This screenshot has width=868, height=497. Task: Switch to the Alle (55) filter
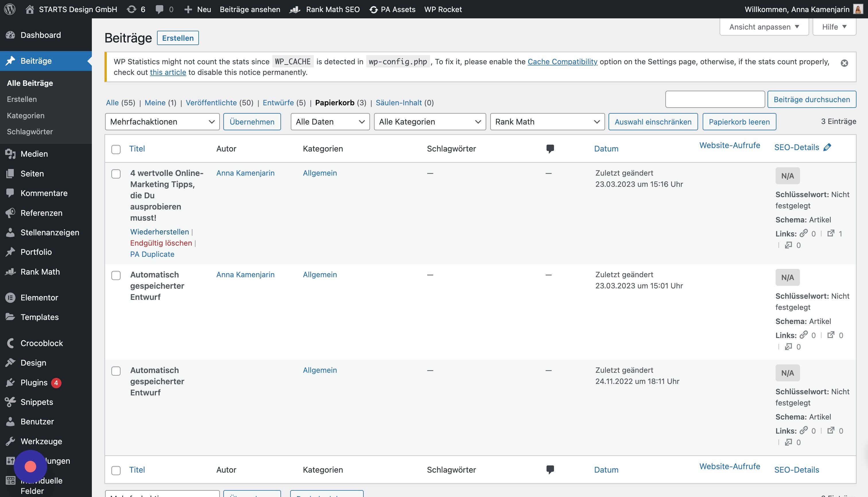[x=120, y=102]
